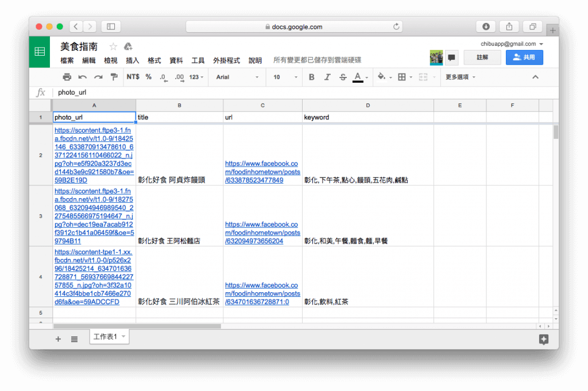Click the print icon in toolbar

click(67, 77)
